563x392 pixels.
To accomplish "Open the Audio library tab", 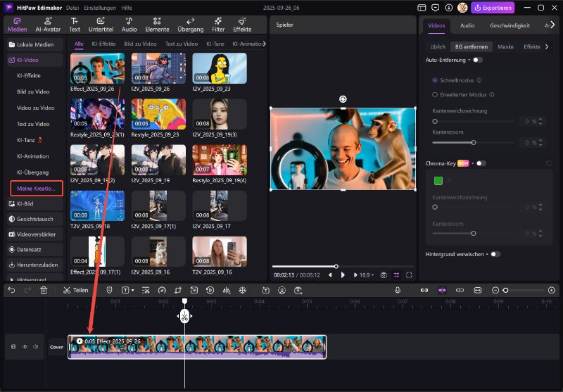I will (129, 25).
